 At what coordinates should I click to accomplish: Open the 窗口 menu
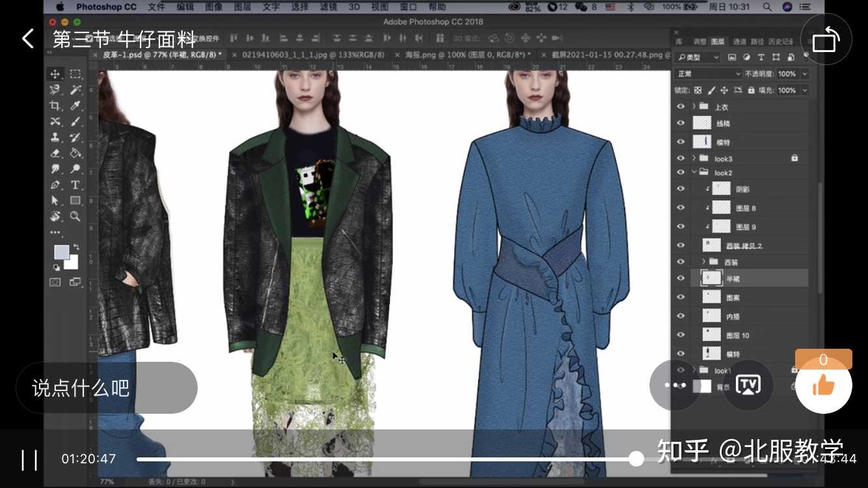click(x=409, y=7)
